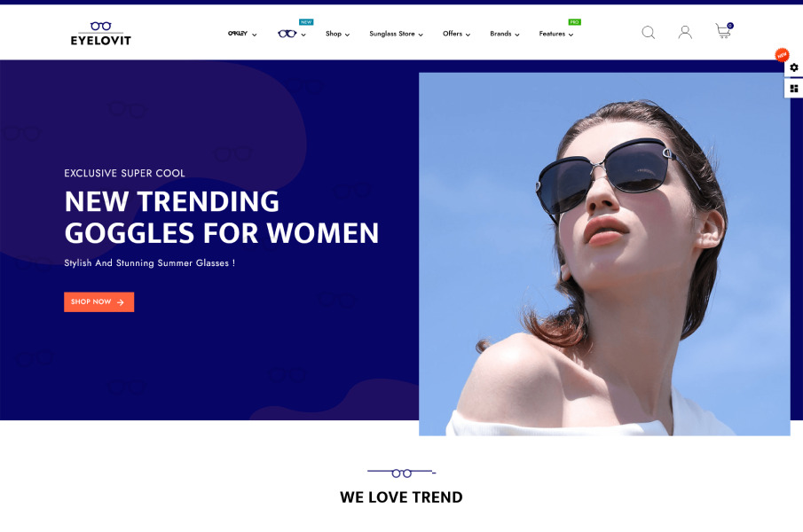803x532 pixels.
Task: Click the New Trending Goggles for Women headline
Action: coord(221,217)
